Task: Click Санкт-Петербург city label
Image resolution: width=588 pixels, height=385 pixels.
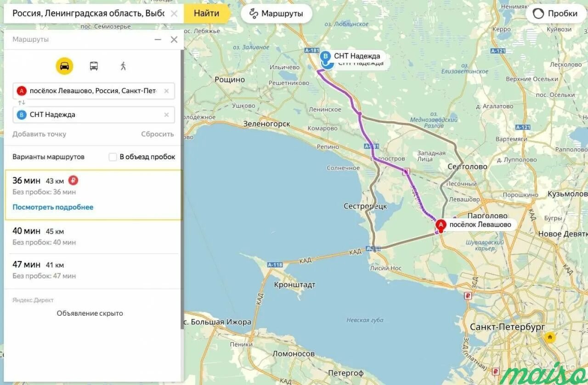Action: [507, 327]
